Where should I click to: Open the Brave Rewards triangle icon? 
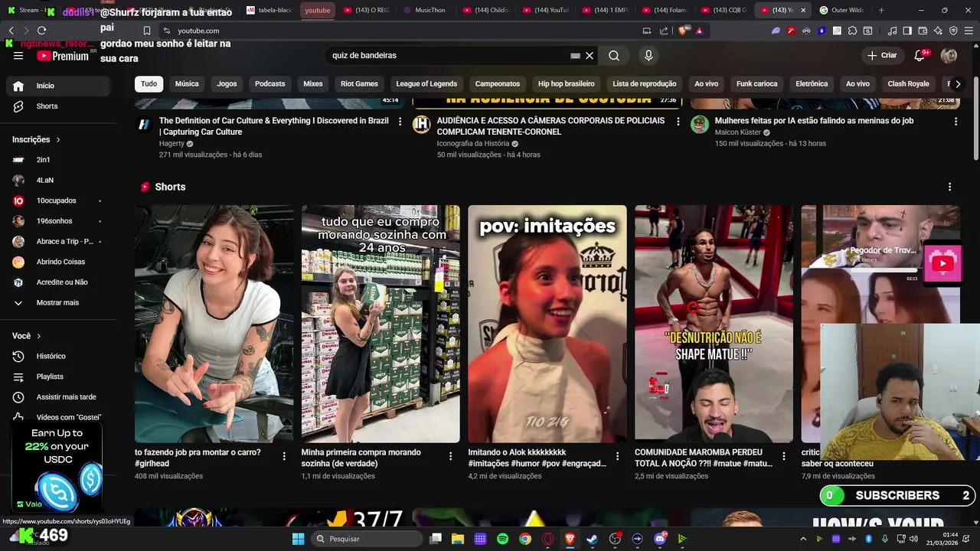click(x=699, y=31)
